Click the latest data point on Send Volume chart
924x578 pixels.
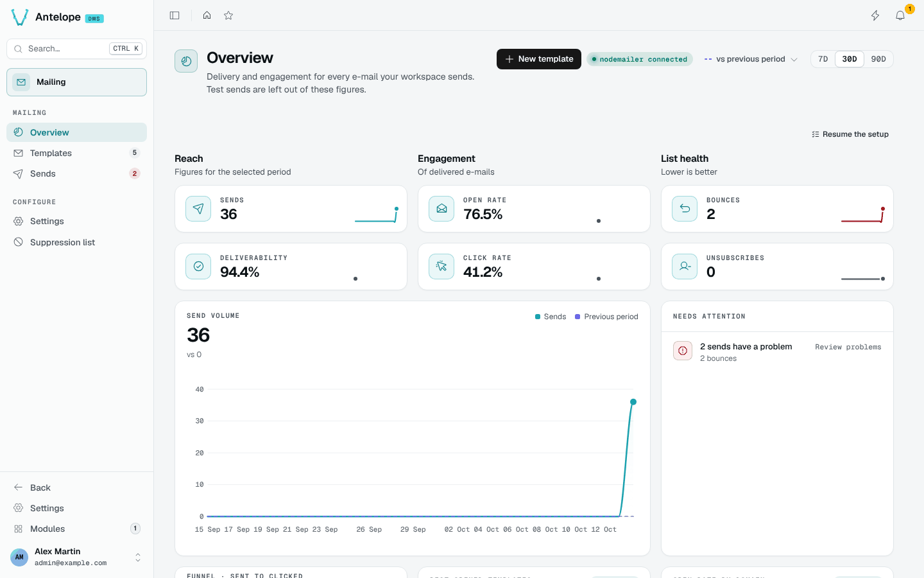point(633,402)
